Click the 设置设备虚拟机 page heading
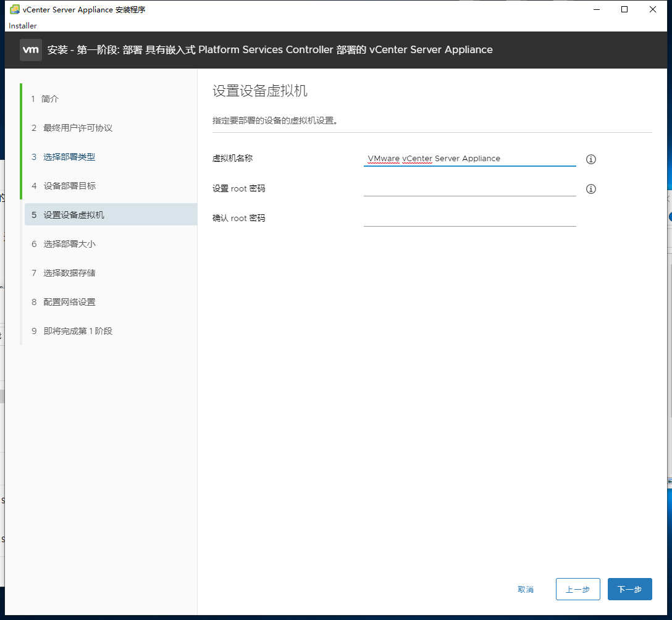672x620 pixels. tap(259, 91)
